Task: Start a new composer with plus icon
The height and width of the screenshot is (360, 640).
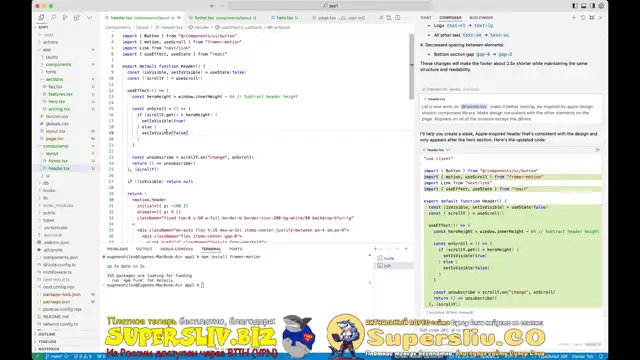Action: [574, 18]
